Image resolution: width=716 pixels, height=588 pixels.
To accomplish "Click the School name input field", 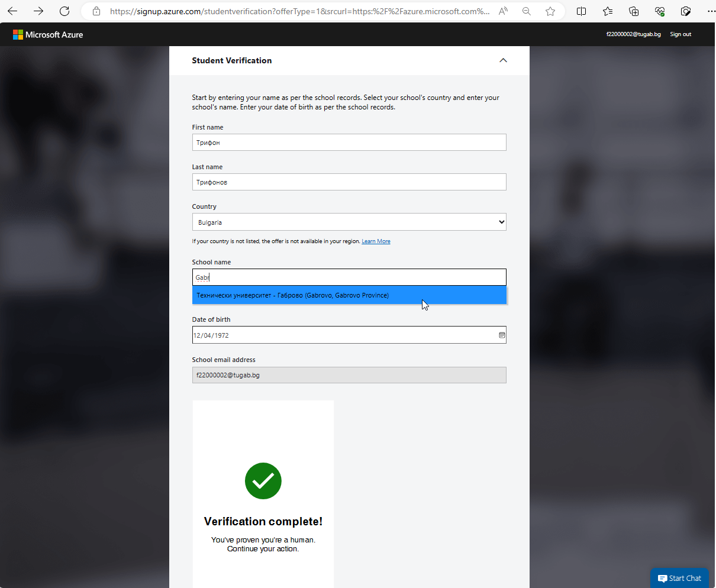I will pyautogui.click(x=349, y=277).
